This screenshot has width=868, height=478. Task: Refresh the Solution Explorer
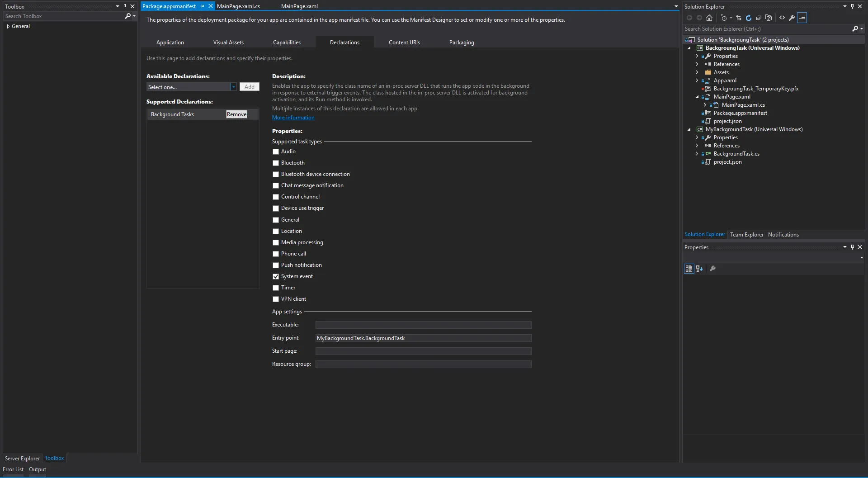click(x=748, y=18)
